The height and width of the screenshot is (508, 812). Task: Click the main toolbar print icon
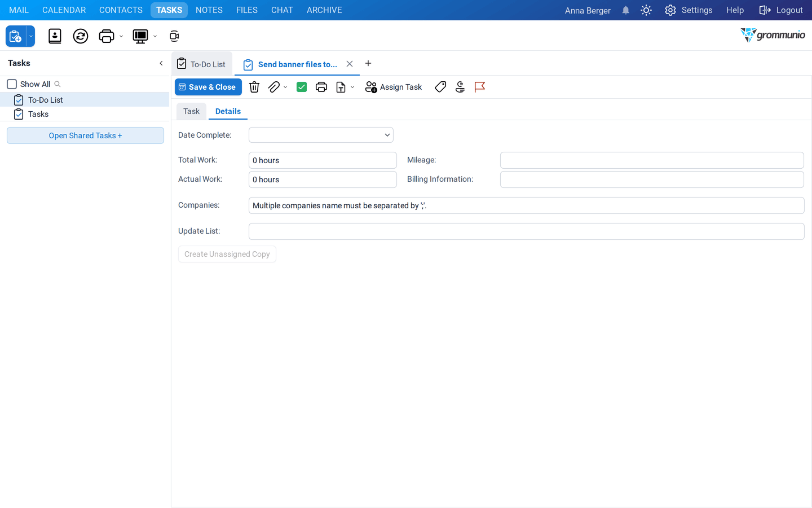tap(107, 36)
